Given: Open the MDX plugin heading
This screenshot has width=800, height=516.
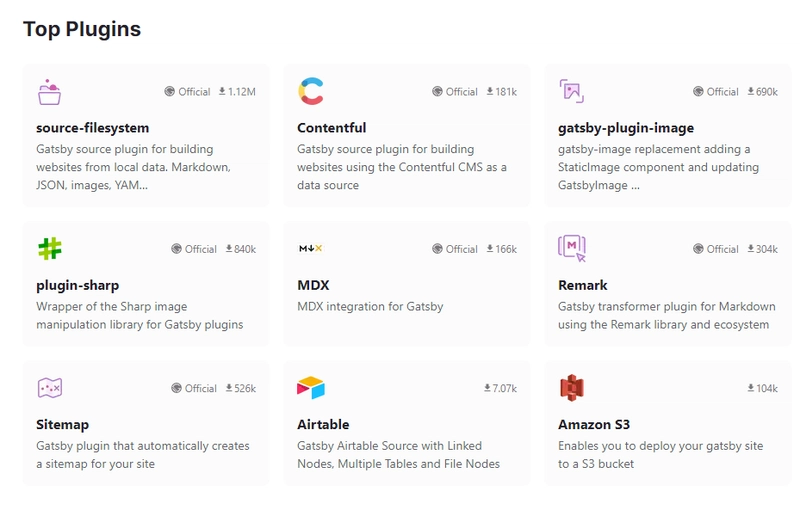Looking at the screenshot, I should [313, 285].
